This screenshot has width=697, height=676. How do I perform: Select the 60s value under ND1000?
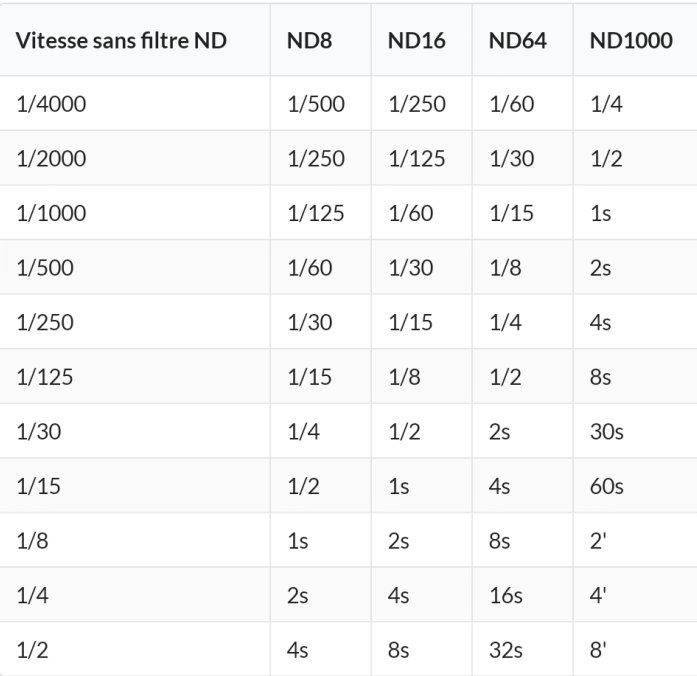coord(607,488)
